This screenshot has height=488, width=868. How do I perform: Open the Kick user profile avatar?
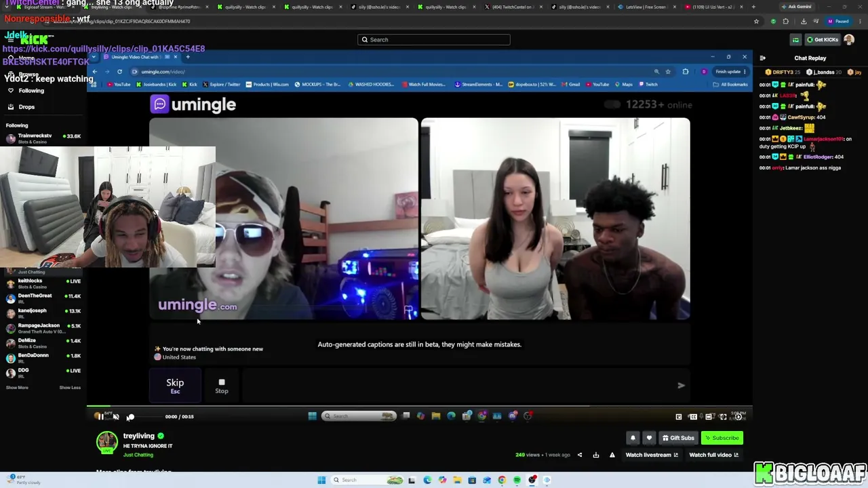[x=849, y=39]
